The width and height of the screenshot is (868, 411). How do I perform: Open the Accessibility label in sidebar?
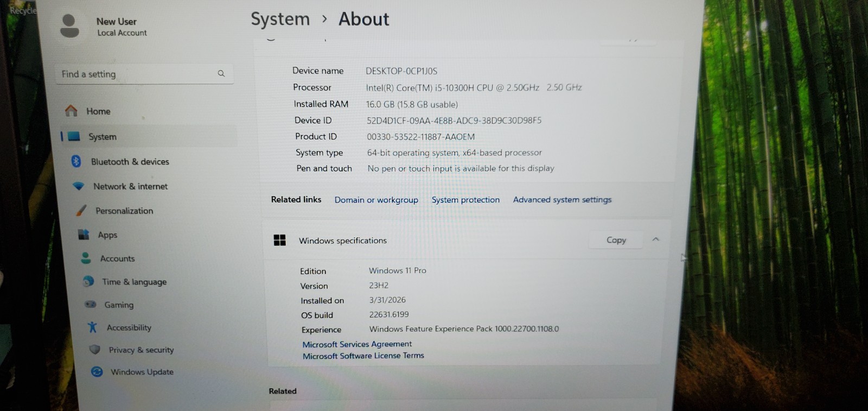pos(129,327)
